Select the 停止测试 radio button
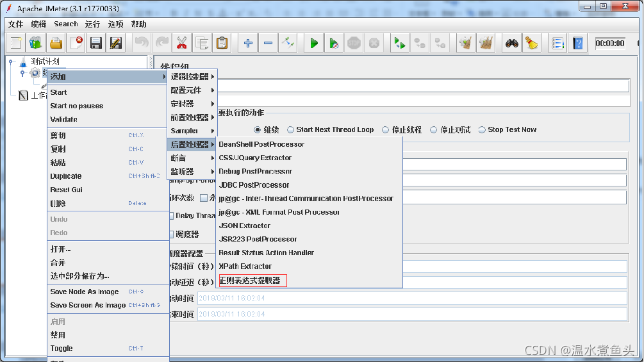Screen dimensions: 644x362 [434, 129]
